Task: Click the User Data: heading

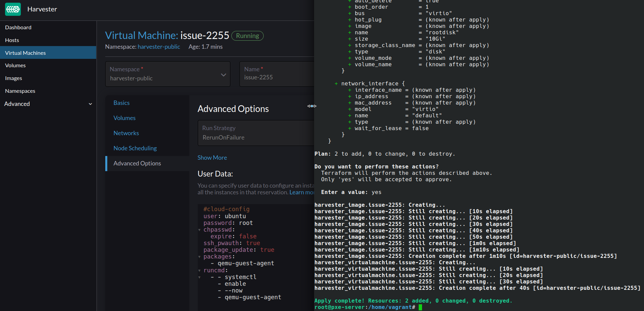Action: 215,174
